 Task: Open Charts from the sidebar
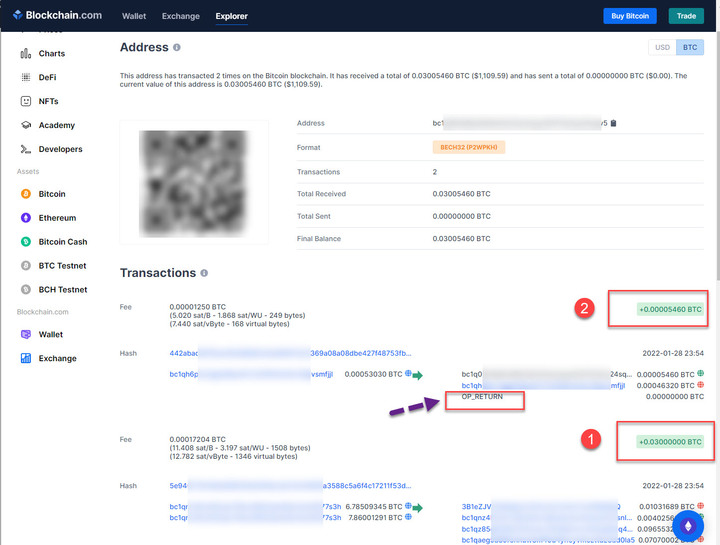[x=52, y=53]
